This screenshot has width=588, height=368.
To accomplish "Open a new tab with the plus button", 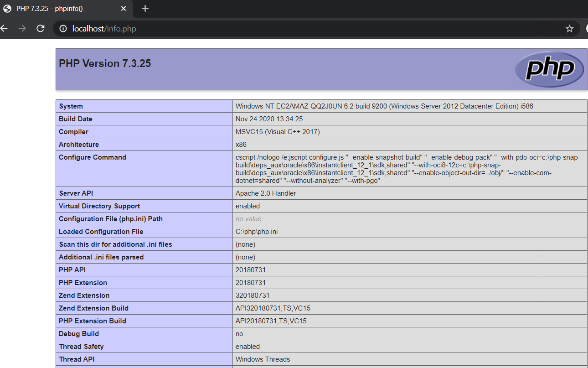I will [x=145, y=9].
